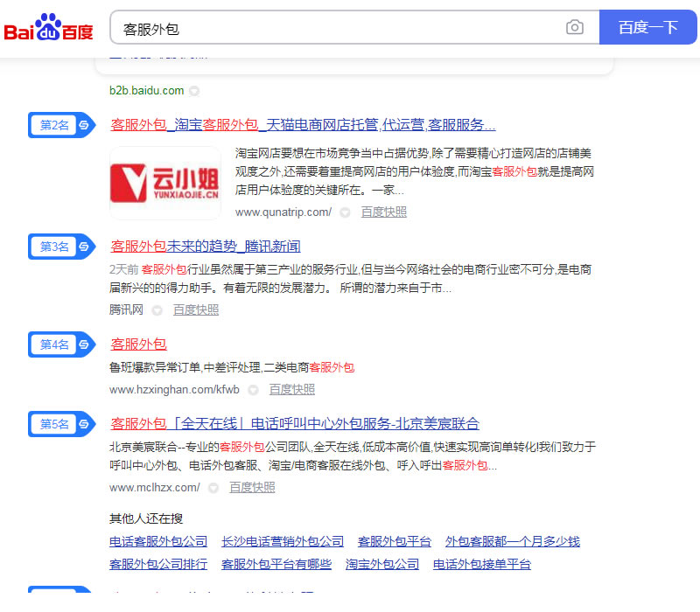The height and width of the screenshot is (612, 700).
Task: Click the shield icon beside www.hzxinghan.com/kfwb
Action: 253,390
